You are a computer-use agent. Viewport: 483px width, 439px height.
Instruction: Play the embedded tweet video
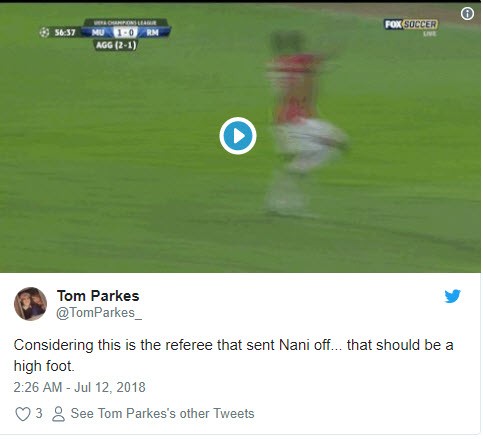(238, 136)
